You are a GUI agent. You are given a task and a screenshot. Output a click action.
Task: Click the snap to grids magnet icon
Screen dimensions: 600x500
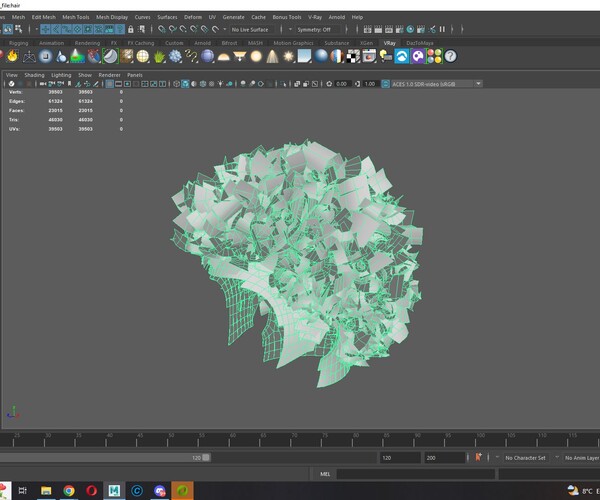tap(162, 29)
